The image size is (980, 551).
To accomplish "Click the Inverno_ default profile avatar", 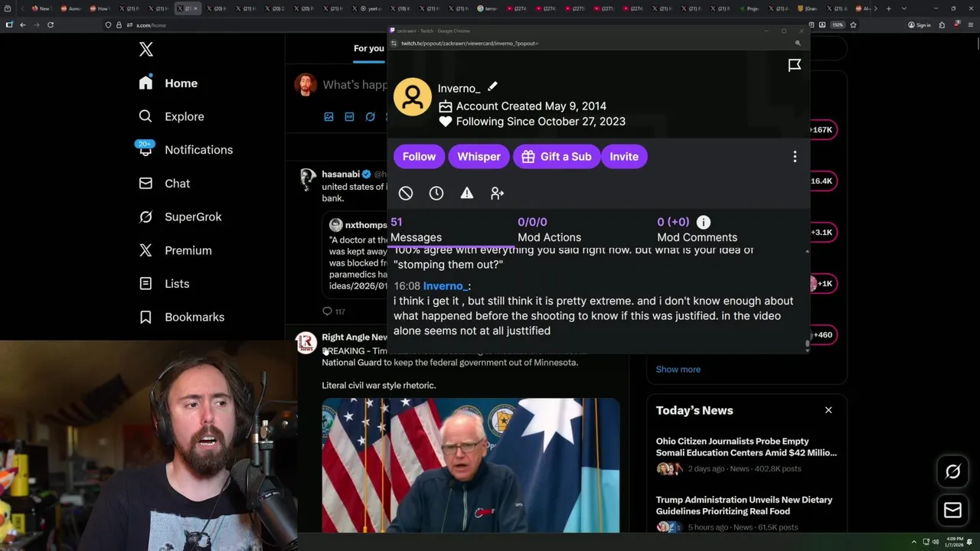I will click(x=413, y=97).
